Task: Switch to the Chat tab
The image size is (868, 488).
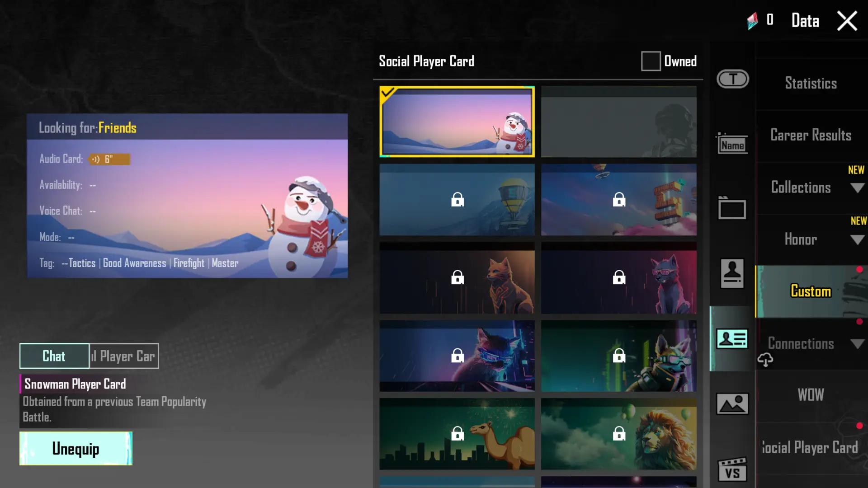Action: (54, 356)
